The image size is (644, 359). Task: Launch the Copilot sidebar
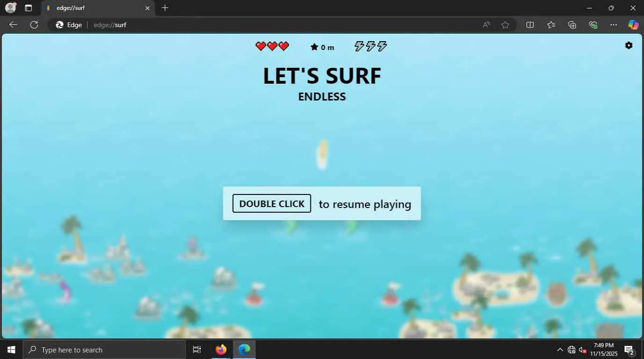633,25
